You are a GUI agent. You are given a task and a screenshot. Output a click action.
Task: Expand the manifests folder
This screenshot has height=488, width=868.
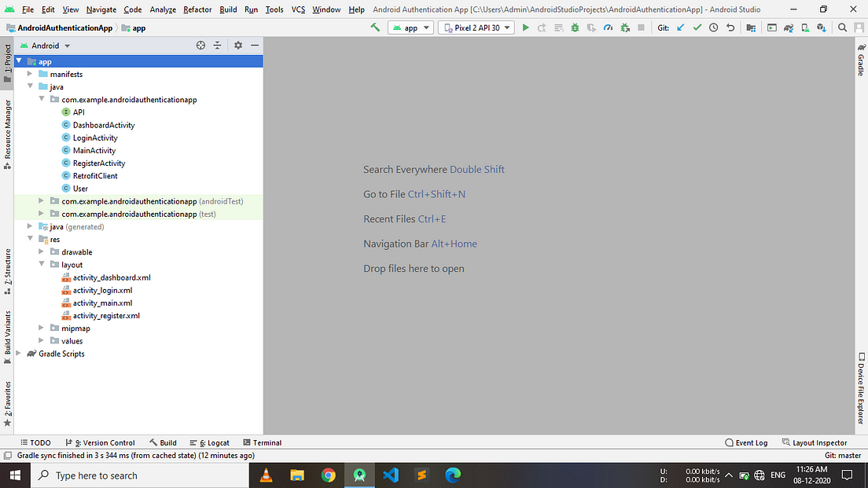coord(31,74)
